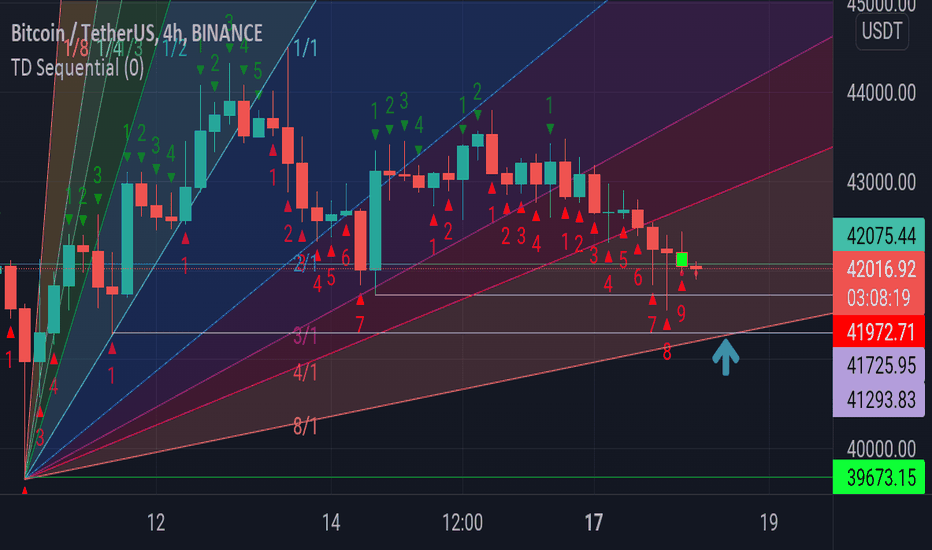This screenshot has width=932, height=550.
Task: Click the 44000.00 price axis tick
Action: point(881,93)
